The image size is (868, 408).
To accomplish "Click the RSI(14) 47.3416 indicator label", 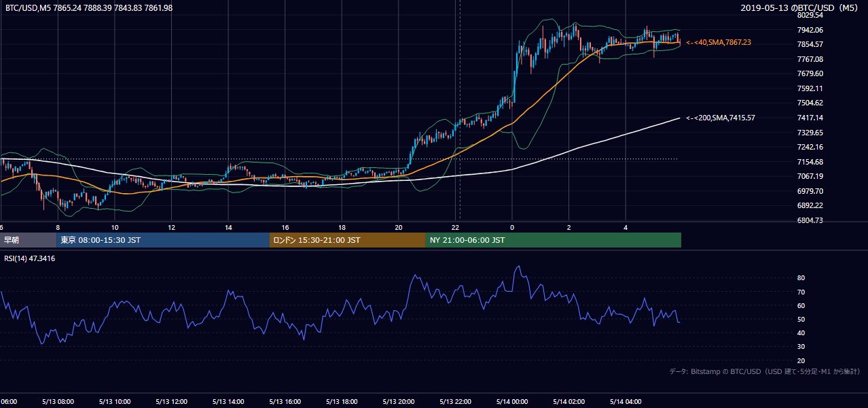I will point(30,258).
